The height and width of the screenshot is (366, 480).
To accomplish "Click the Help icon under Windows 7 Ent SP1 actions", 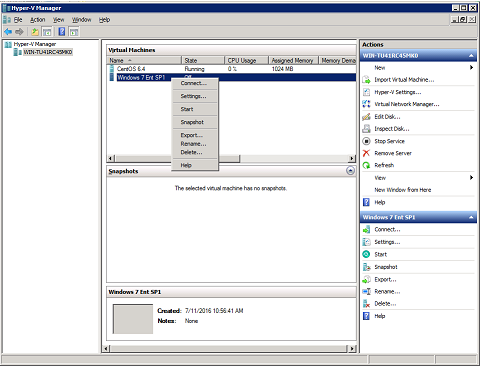I will 366,316.
